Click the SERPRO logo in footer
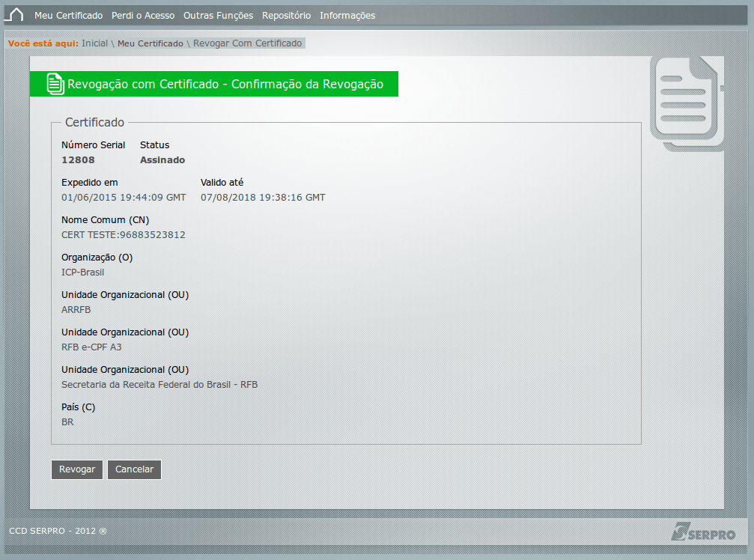754x560 pixels. pyautogui.click(x=703, y=532)
